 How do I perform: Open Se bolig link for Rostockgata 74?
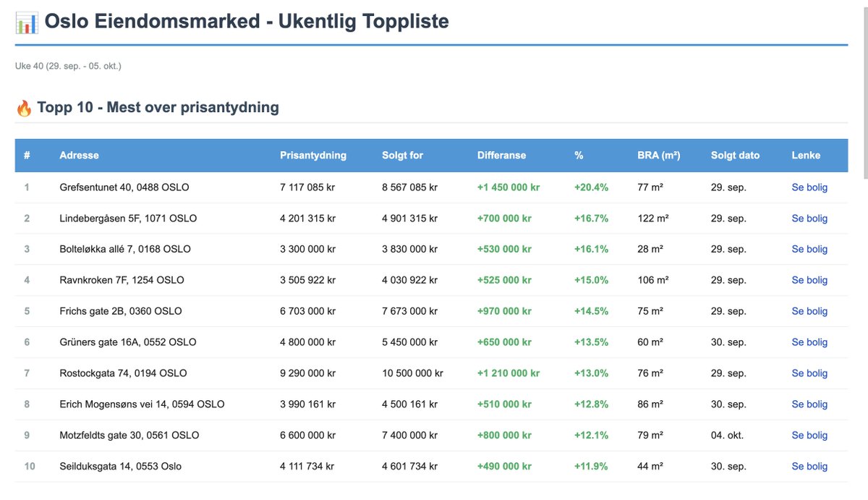[809, 373]
